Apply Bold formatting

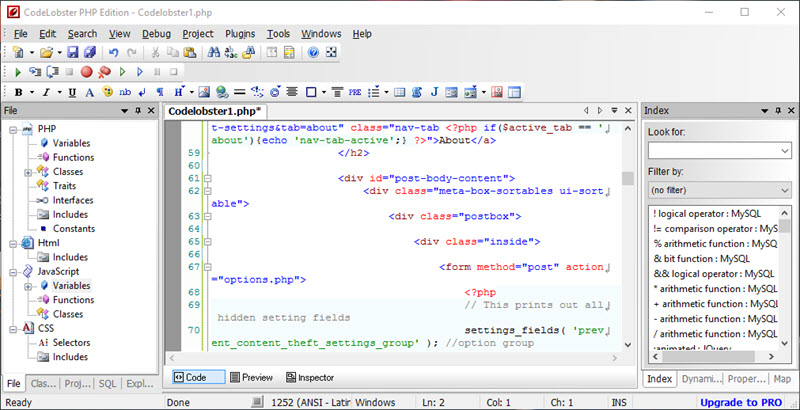[19, 92]
